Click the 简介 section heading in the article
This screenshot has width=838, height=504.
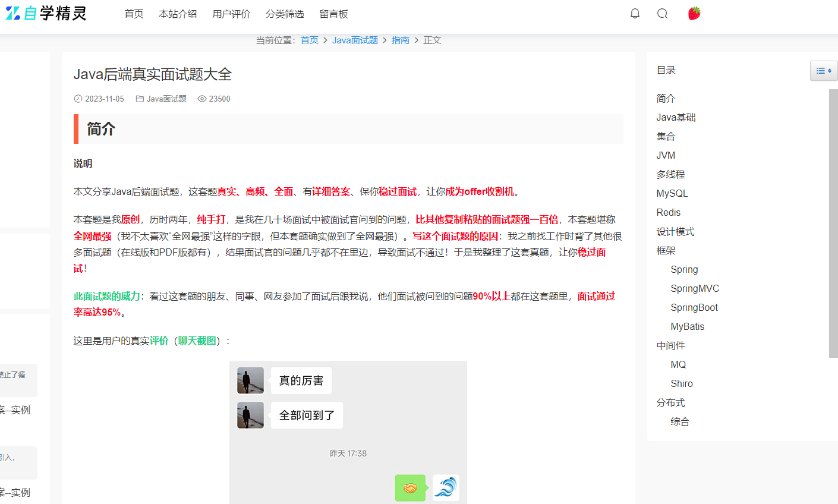tap(101, 129)
